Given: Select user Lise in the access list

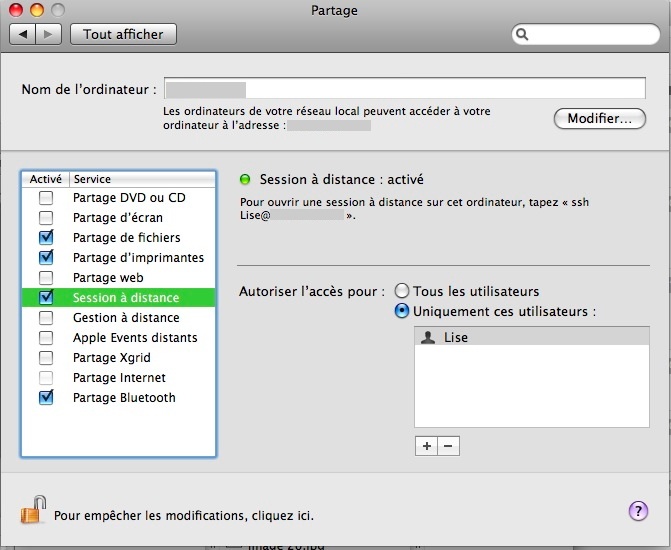Looking at the screenshot, I should pos(456,338).
